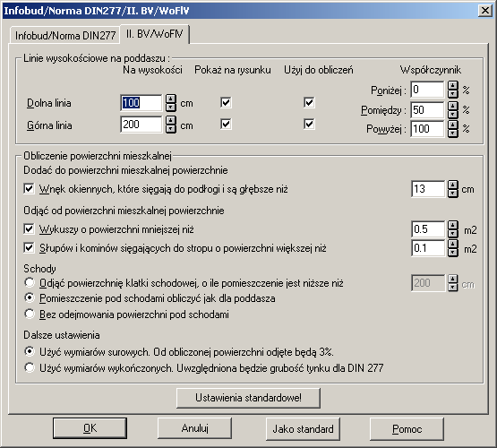This screenshot has height=448, width=497.
Task: Increase window niche depth with up arrow
Action: click(x=453, y=185)
